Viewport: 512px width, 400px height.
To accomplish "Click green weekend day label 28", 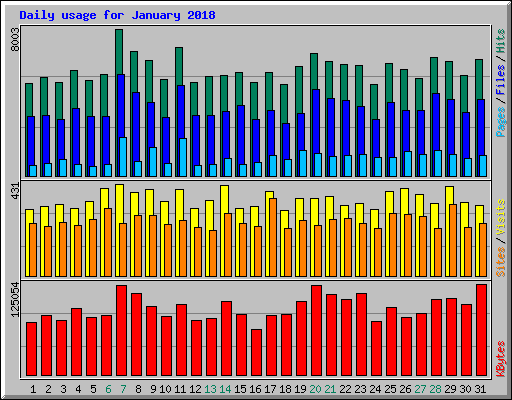I will tap(435, 389).
